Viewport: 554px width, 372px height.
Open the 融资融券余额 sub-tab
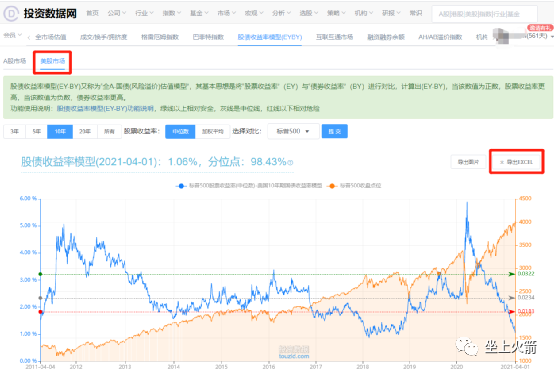[386, 37]
